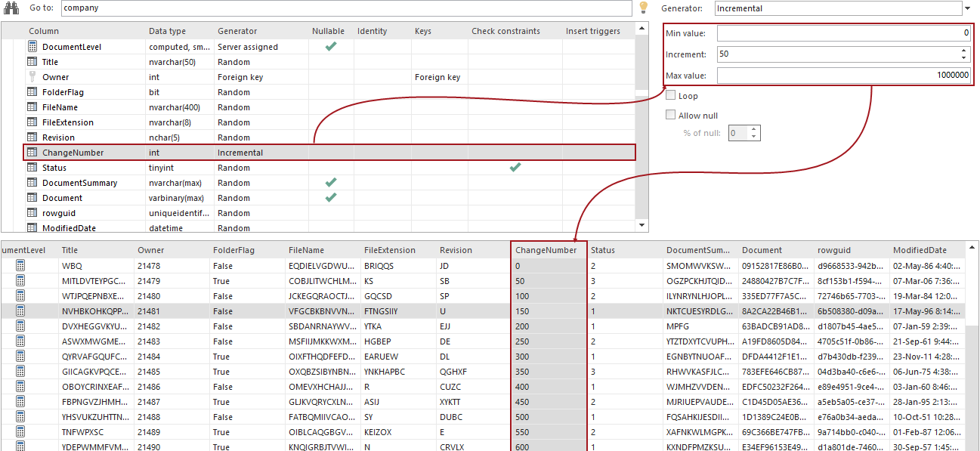
Task: Click the Title column table icon
Action: (32, 62)
